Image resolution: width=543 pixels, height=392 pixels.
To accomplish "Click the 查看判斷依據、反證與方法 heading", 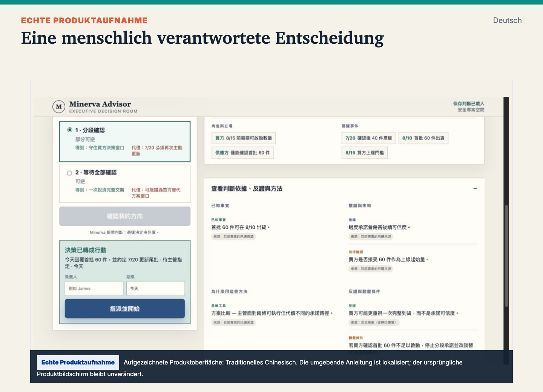I will click(x=247, y=188).
